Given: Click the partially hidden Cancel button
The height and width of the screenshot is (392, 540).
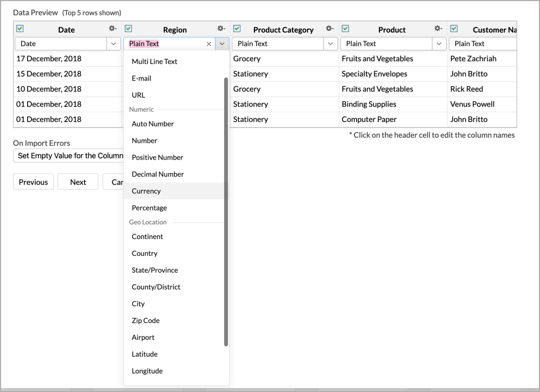Looking at the screenshot, I should coord(113,182).
